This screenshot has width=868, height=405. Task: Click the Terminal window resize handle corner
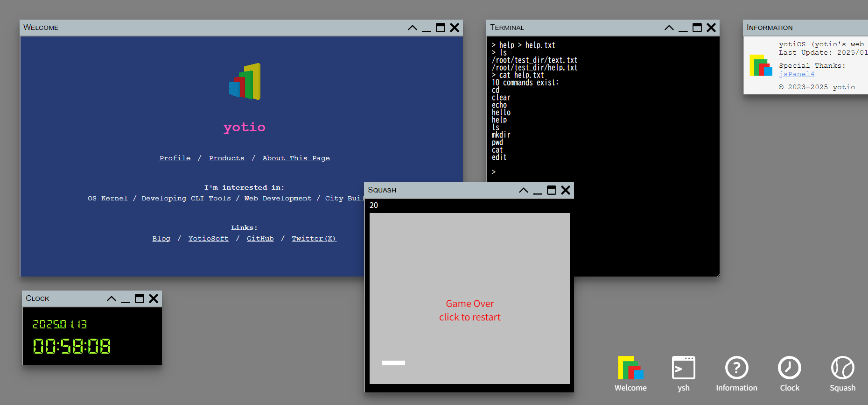pyautogui.click(x=717, y=274)
